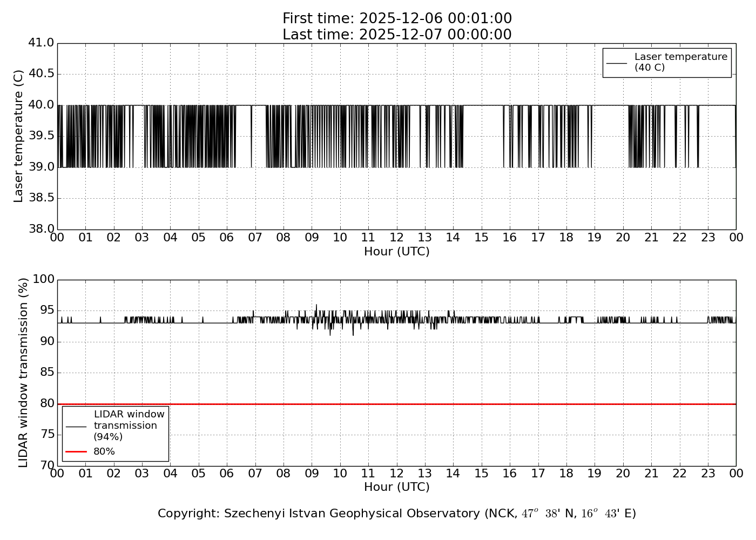The width and height of the screenshot is (756, 540).
Task: Click the red 80% legend line sample
Action: (x=76, y=451)
